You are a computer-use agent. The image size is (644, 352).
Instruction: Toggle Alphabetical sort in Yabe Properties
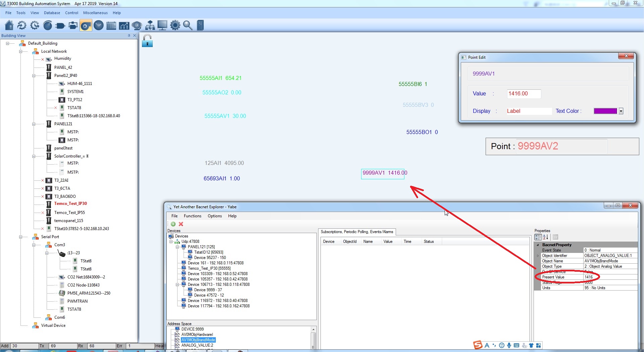[x=546, y=237]
